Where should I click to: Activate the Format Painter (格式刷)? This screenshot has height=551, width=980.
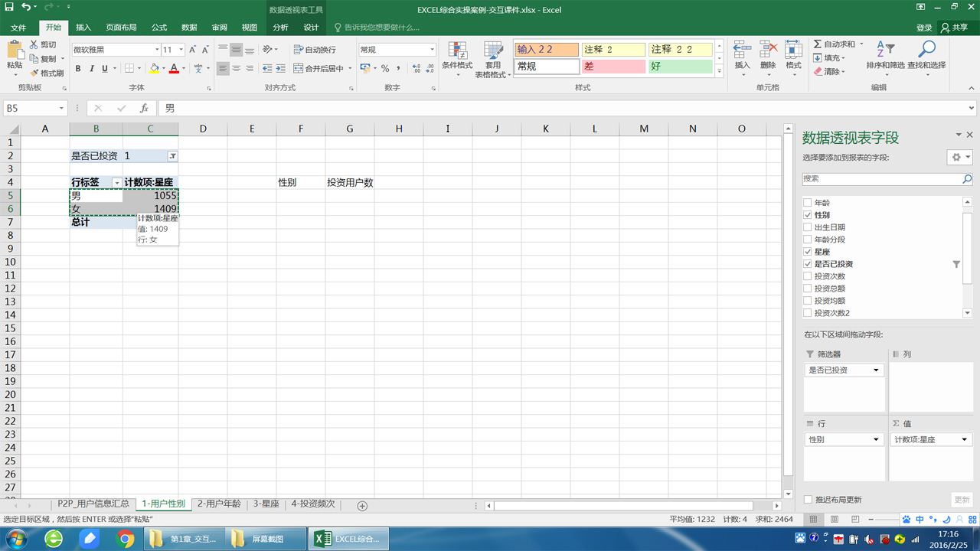click(x=47, y=73)
